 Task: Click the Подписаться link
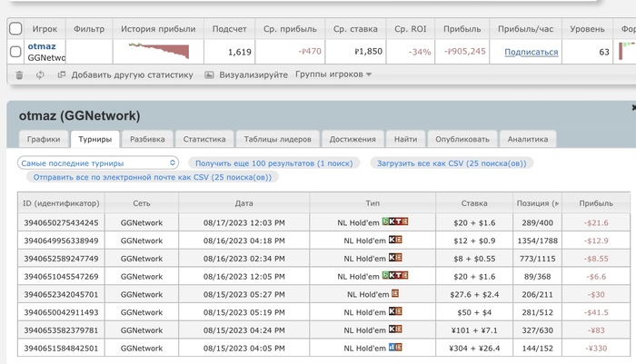(531, 52)
